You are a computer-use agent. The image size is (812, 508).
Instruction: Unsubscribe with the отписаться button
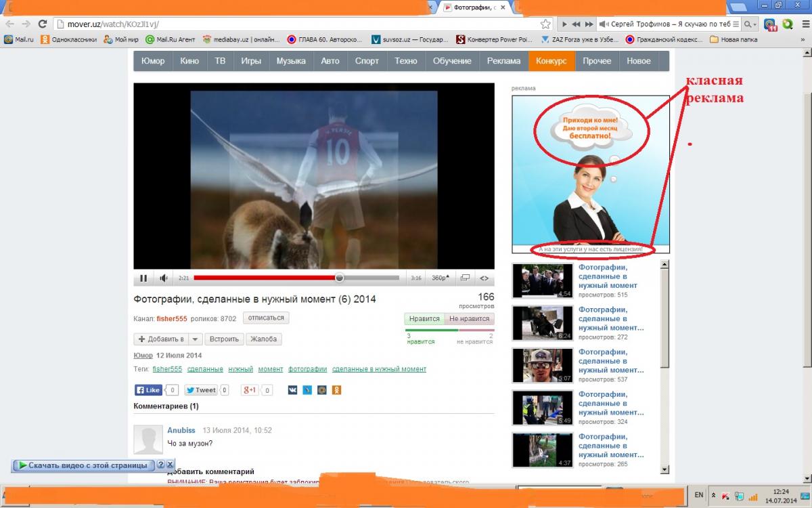coord(266,318)
